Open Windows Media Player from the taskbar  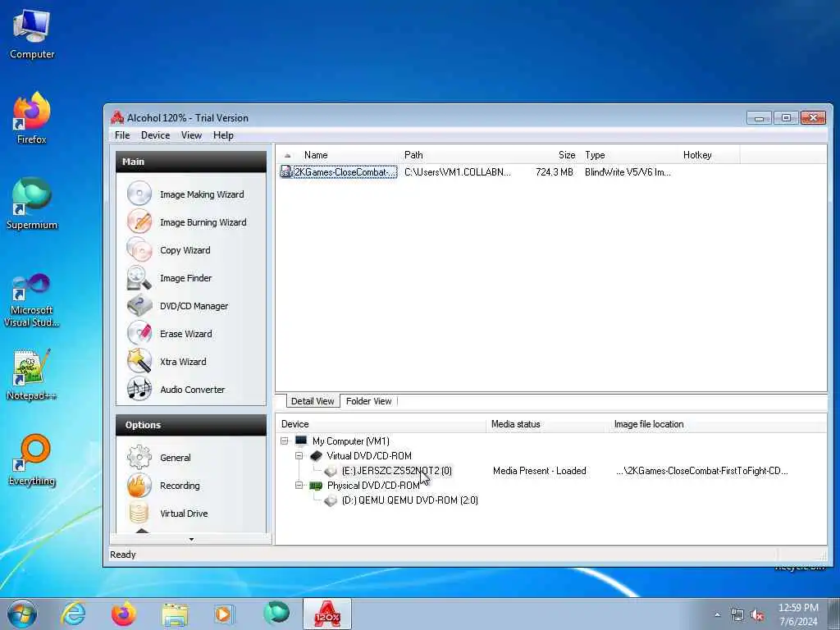click(x=224, y=614)
